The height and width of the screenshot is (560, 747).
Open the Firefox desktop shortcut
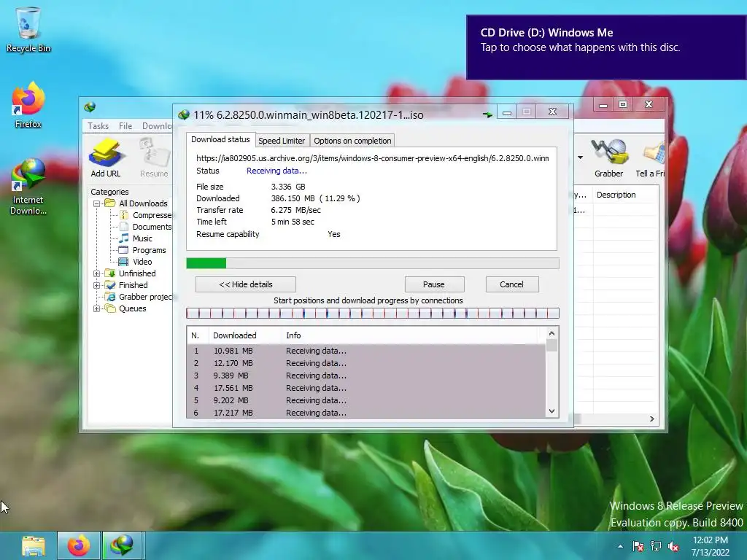click(x=28, y=105)
